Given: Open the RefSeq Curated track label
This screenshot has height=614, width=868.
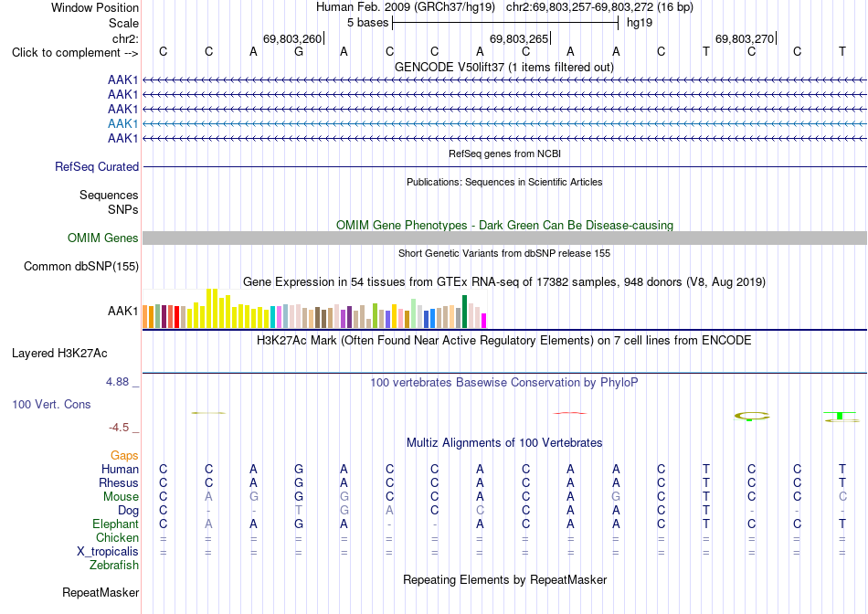Looking at the screenshot, I should (97, 166).
